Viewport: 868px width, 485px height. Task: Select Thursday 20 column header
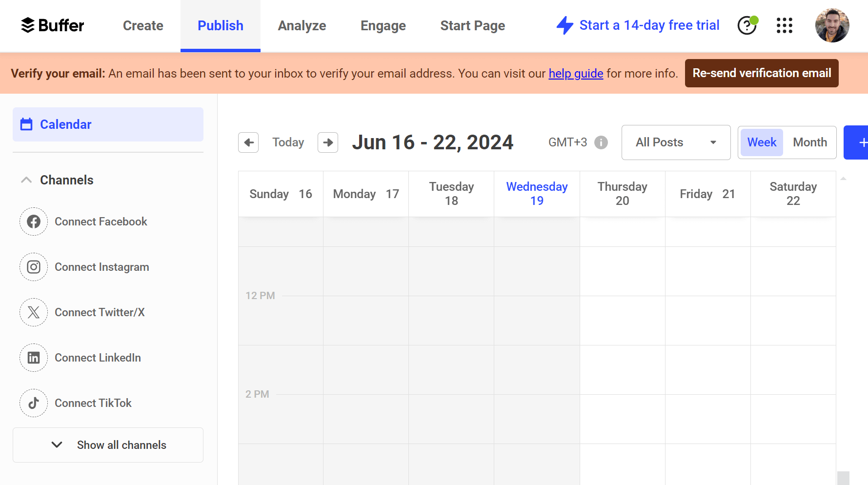(x=622, y=194)
